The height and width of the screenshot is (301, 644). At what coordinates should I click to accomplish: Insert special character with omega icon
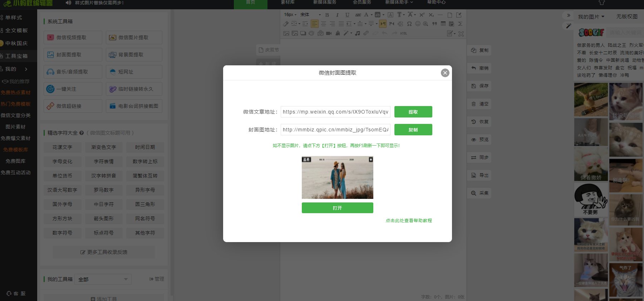(x=409, y=24)
